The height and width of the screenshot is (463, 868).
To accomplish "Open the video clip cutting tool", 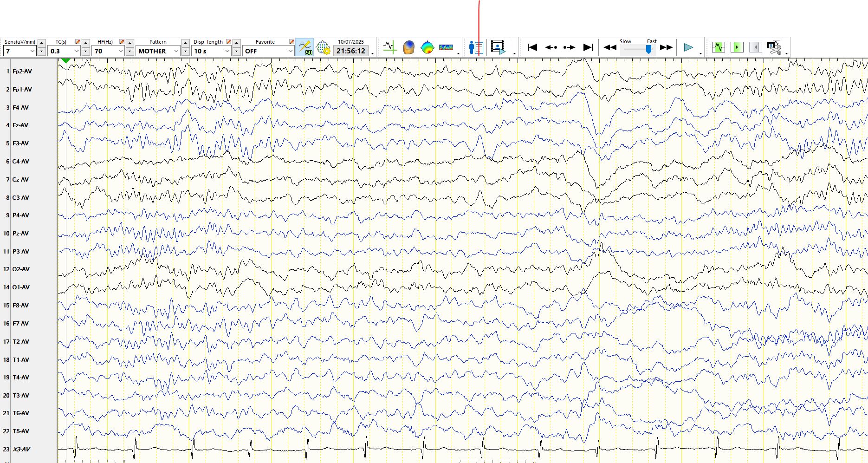I will point(774,47).
